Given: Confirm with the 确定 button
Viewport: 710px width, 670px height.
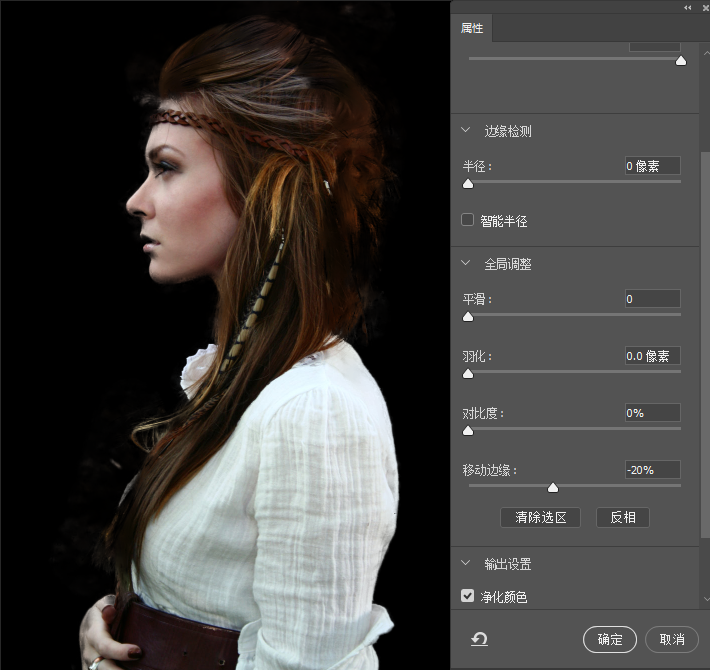Looking at the screenshot, I should [610, 639].
